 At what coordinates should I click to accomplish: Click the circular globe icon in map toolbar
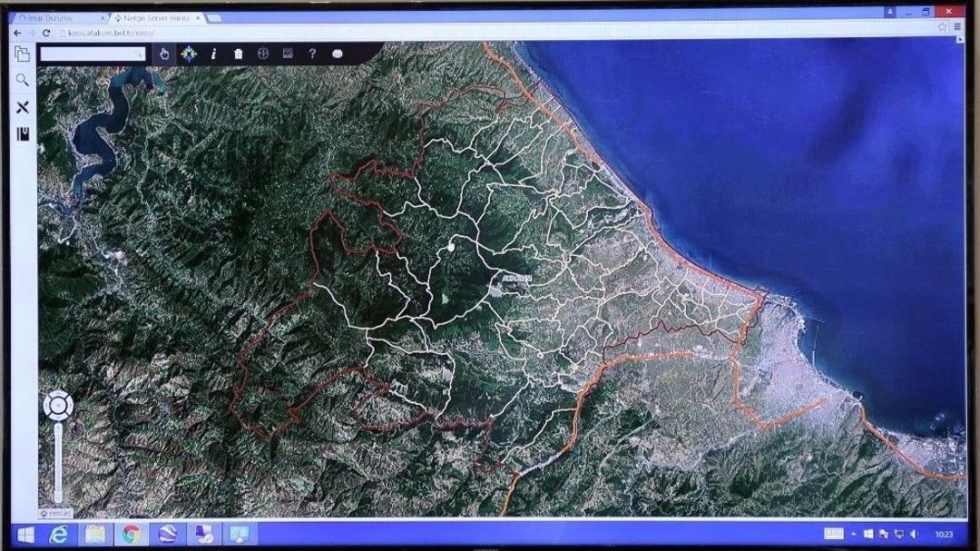[263, 54]
